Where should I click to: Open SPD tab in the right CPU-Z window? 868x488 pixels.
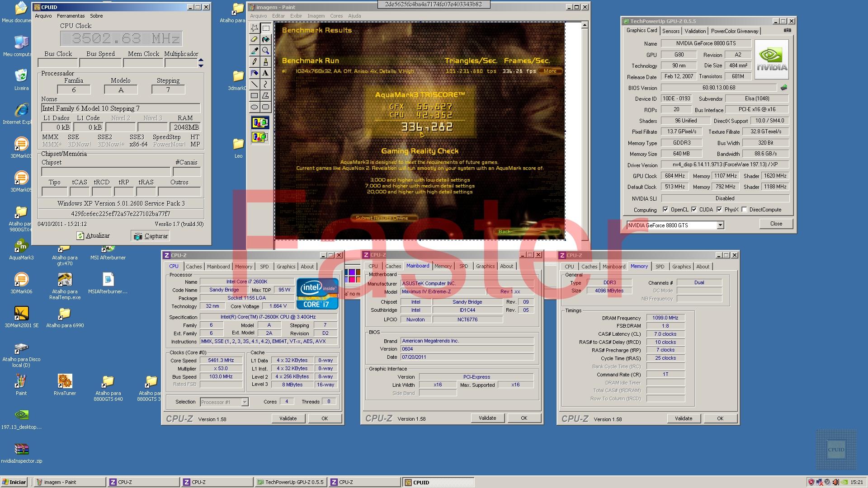tap(660, 267)
